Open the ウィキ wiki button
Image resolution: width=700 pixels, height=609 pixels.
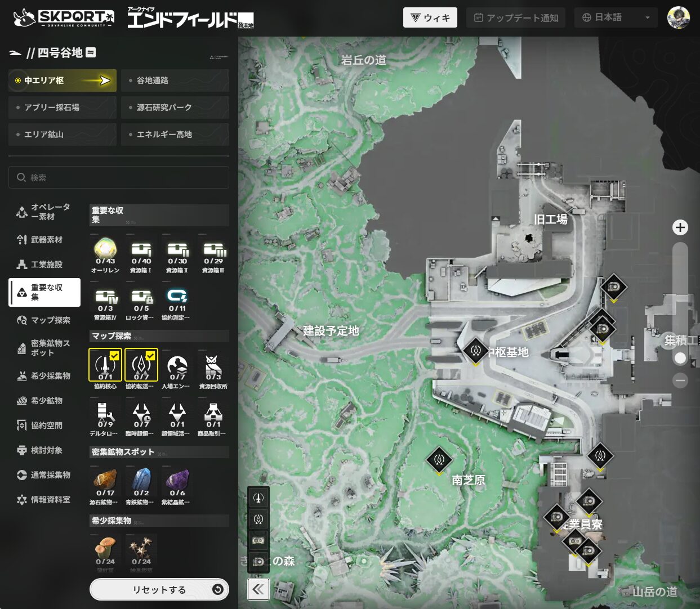point(430,17)
